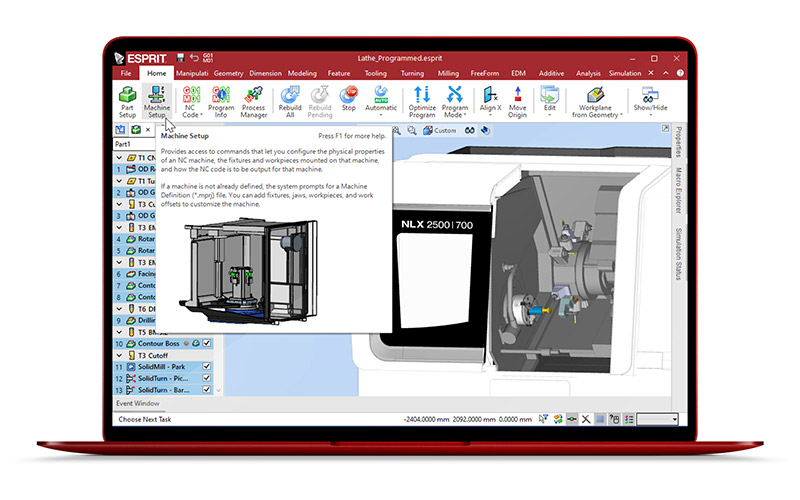Click the Align X tool
This screenshot has height=500, width=800.
coord(490,100)
